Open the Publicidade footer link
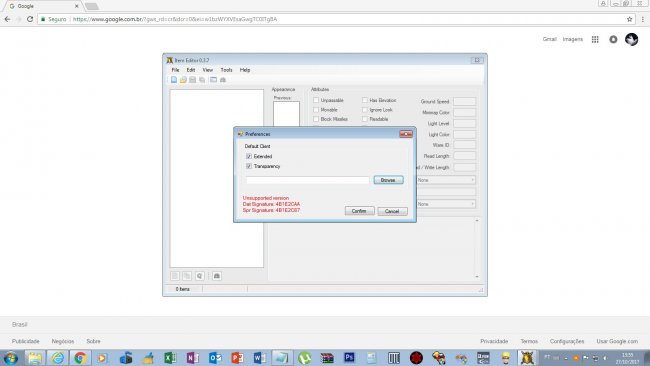 [26, 342]
